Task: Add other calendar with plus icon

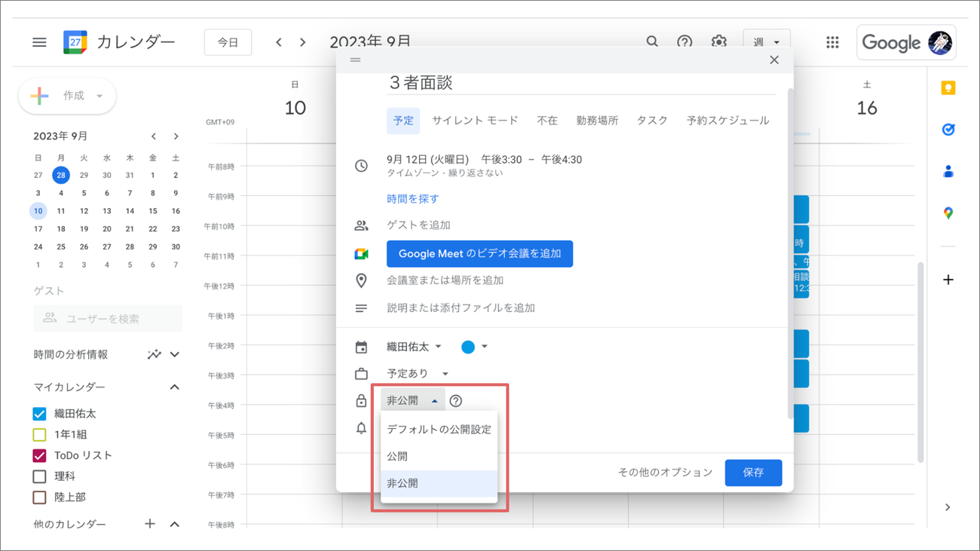Action: (150, 524)
